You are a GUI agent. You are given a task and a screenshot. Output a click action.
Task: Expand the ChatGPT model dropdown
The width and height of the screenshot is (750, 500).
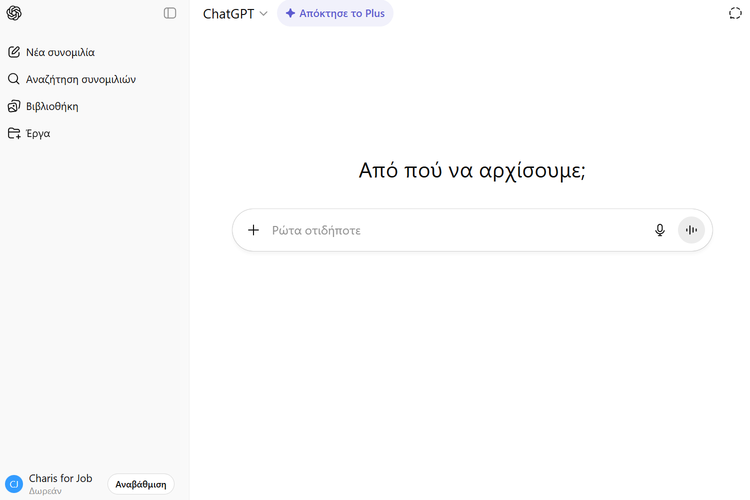point(235,14)
